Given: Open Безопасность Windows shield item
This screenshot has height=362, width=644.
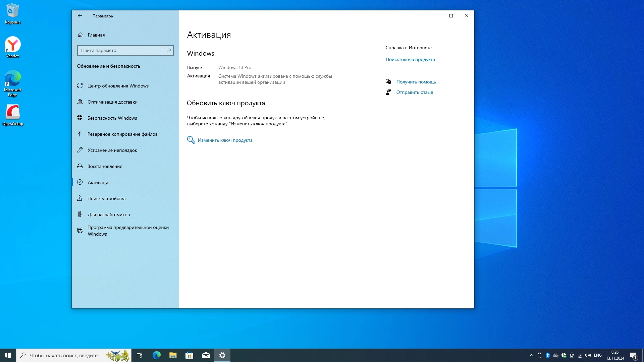Looking at the screenshot, I should [112, 118].
